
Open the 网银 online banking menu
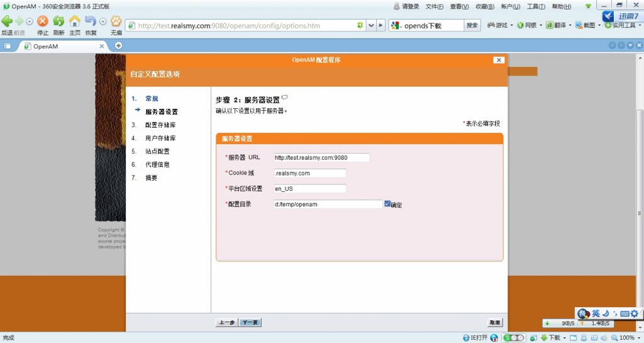530,25
